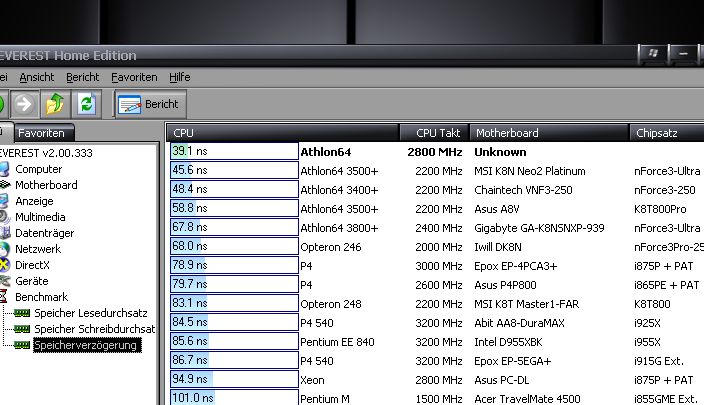The height and width of the screenshot is (405, 704).
Task: Select Multimedia in the tree
Action: 40,217
